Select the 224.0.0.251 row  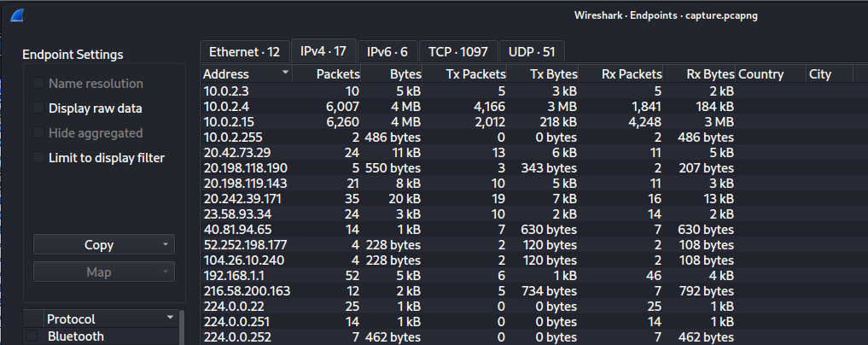click(534, 321)
